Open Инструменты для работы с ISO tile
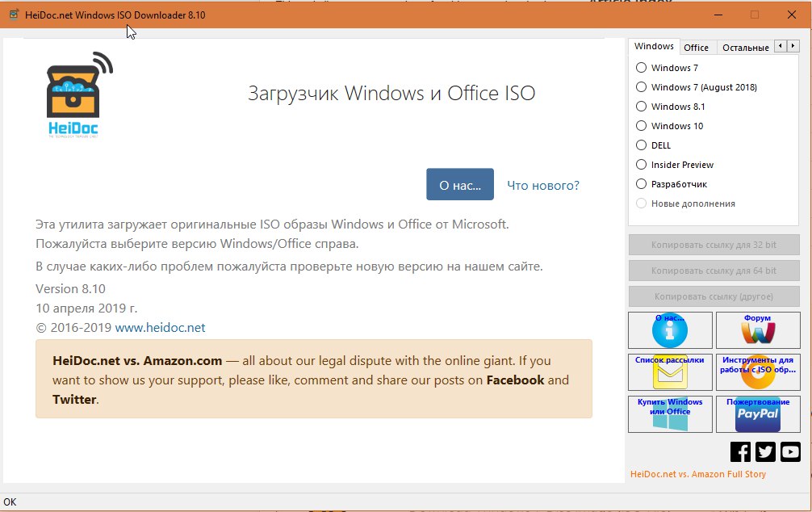This screenshot has width=812, height=512. point(758,372)
